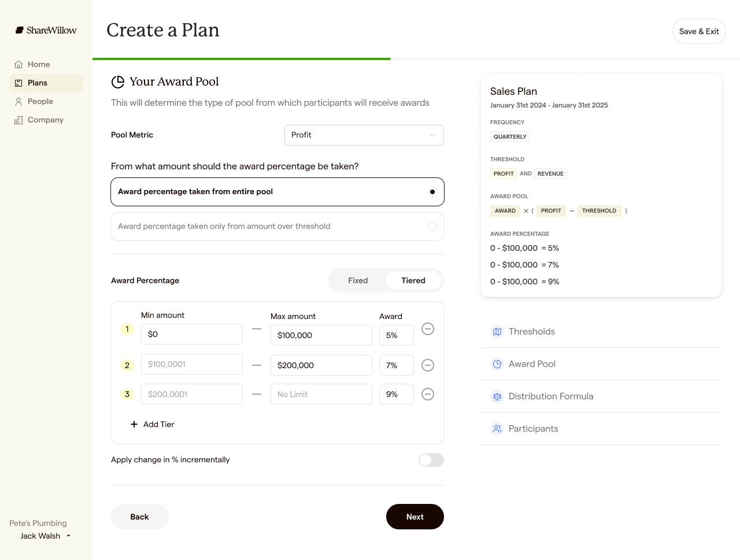Click the Thresholds map icon
Image resolution: width=740 pixels, height=560 pixels.
coord(497,332)
